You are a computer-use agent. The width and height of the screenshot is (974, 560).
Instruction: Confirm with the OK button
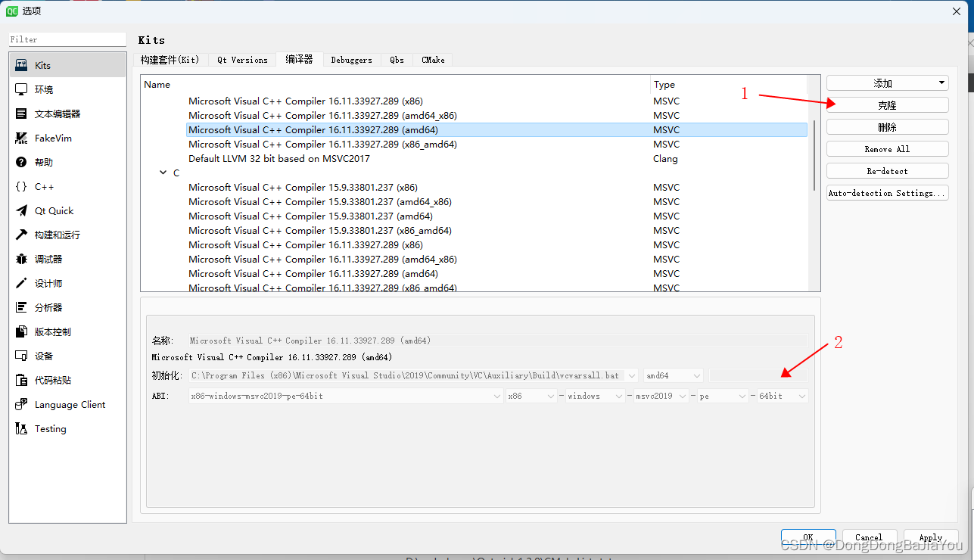(x=808, y=537)
